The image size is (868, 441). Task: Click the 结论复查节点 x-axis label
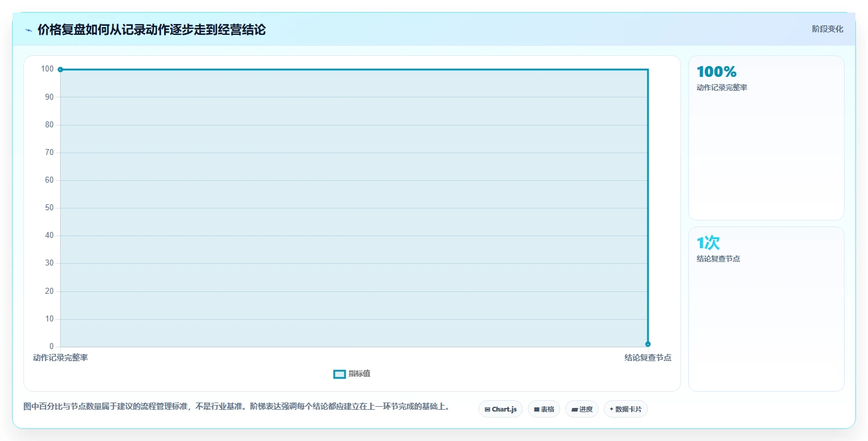(x=647, y=357)
